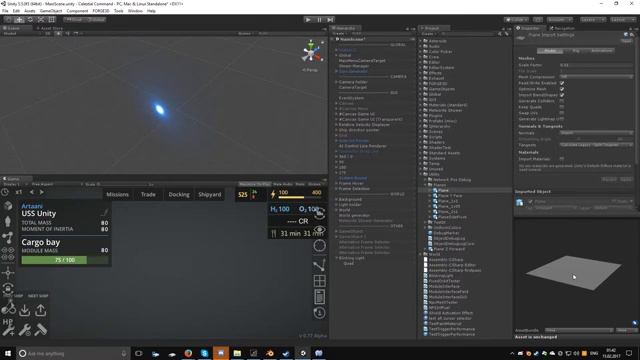Open the Trade button in game view
Screen dimensions: 640x360
click(x=148, y=194)
